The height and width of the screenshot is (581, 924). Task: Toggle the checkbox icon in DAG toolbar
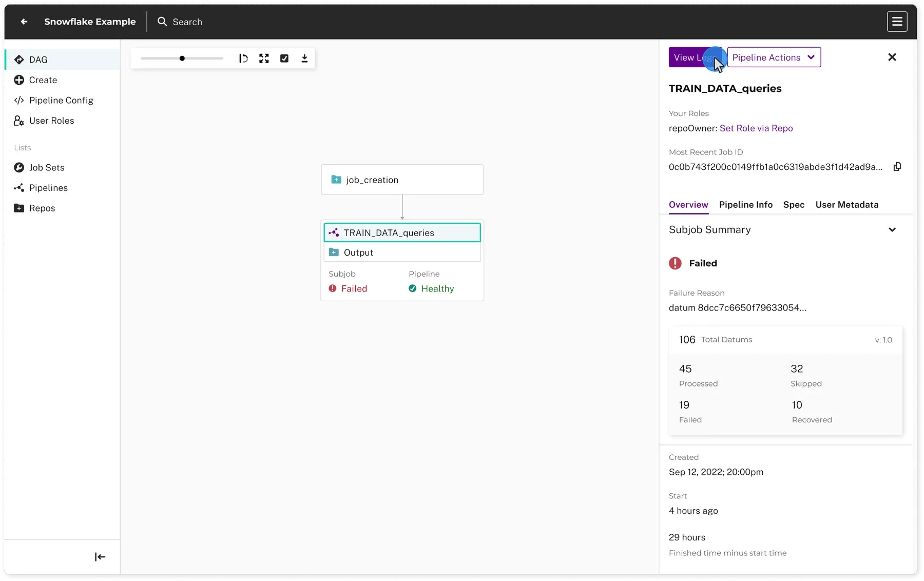(x=284, y=59)
